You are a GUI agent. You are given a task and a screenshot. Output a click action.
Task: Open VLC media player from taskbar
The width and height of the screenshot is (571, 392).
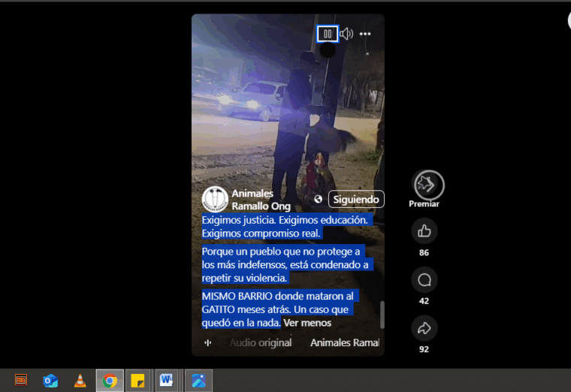(x=80, y=381)
